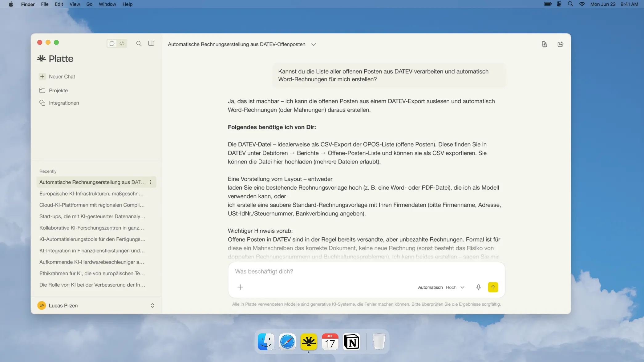
Task: Open Window menu
Action: pyautogui.click(x=107, y=4)
